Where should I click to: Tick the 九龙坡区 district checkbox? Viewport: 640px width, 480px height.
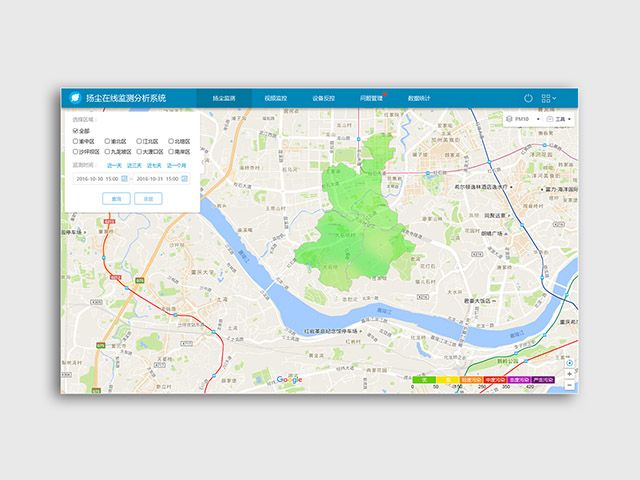pyautogui.click(x=108, y=152)
